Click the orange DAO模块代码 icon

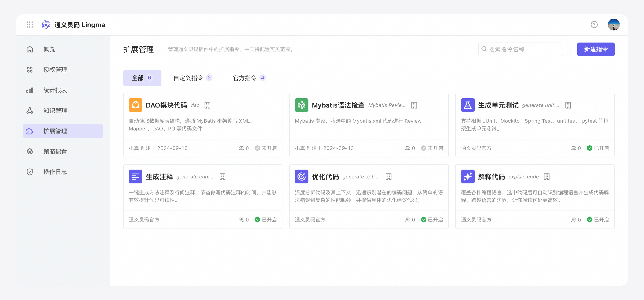pos(136,105)
